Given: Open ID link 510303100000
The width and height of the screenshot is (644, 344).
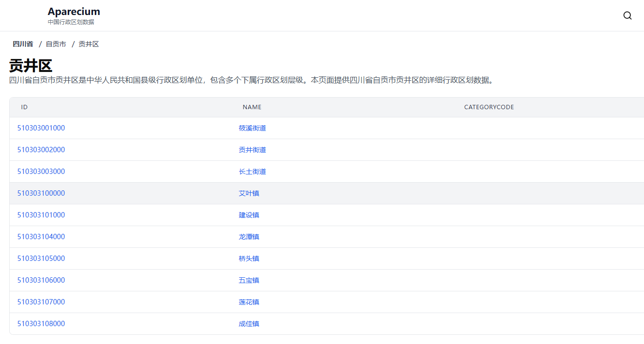Looking at the screenshot, I should point(41,193).
